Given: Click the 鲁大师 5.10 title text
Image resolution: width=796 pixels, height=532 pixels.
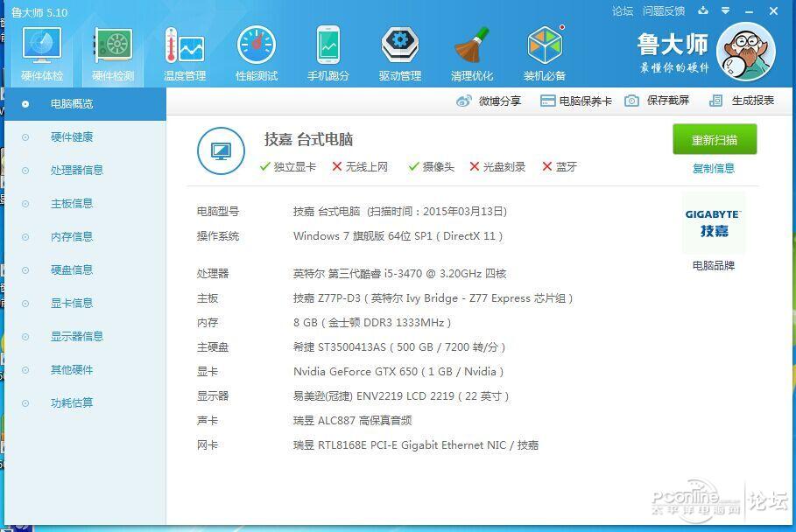Looking at the screenshot, I should coord(39,12).
